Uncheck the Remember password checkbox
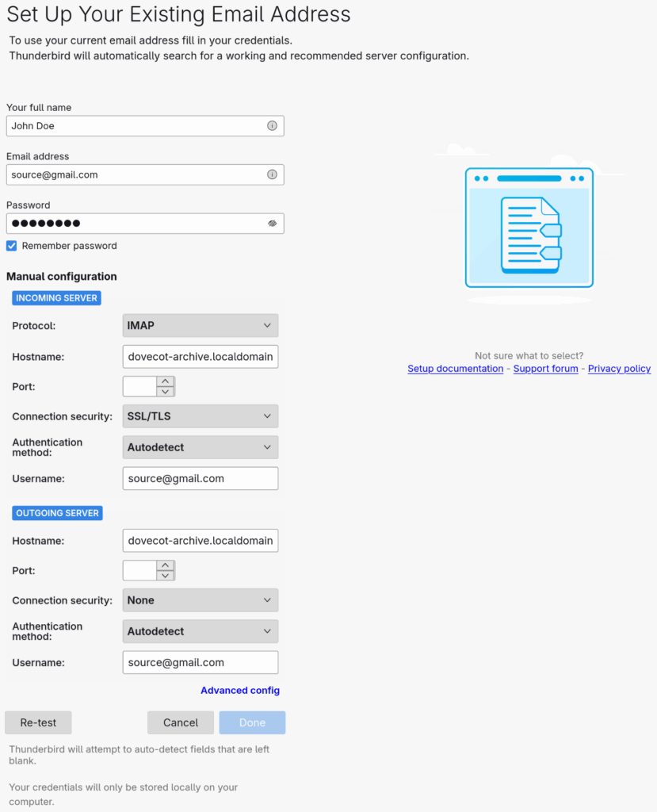 [12, 246]
